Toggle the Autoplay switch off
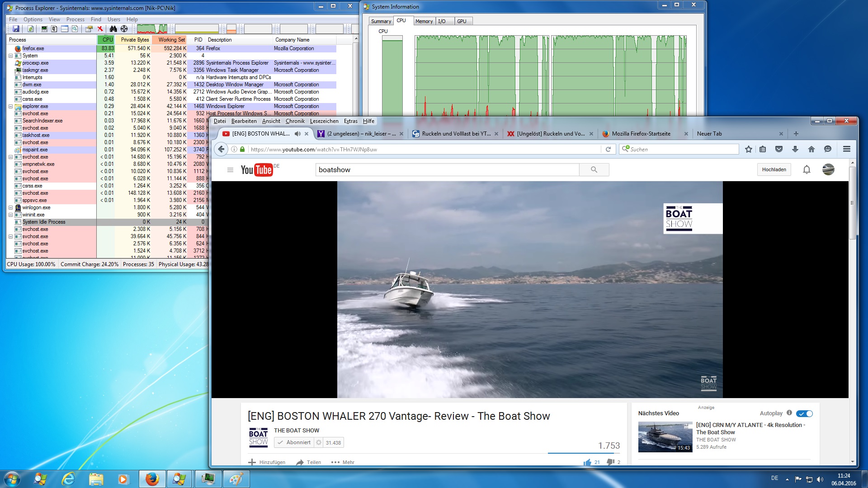868x488 pixels. [804, 413]
